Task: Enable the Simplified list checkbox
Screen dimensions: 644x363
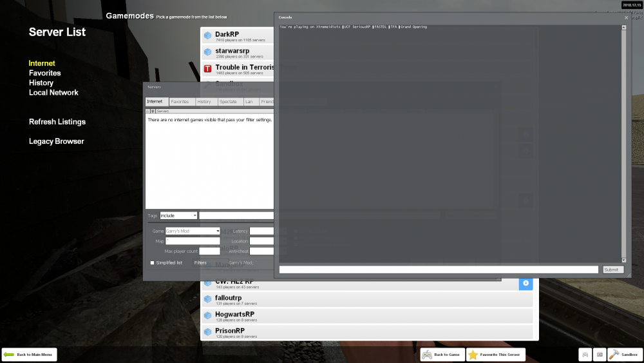Action: 152,263
